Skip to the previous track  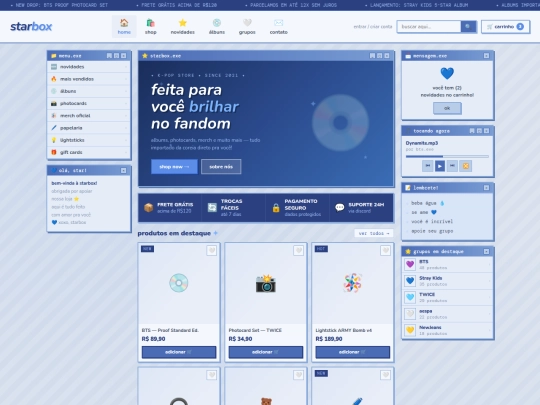(427, 166)
